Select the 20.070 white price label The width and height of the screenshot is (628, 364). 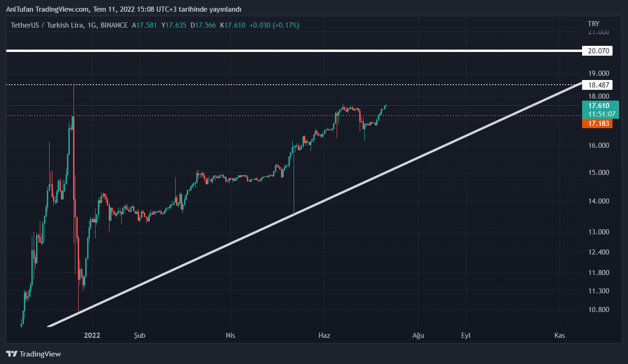(597, 51)
